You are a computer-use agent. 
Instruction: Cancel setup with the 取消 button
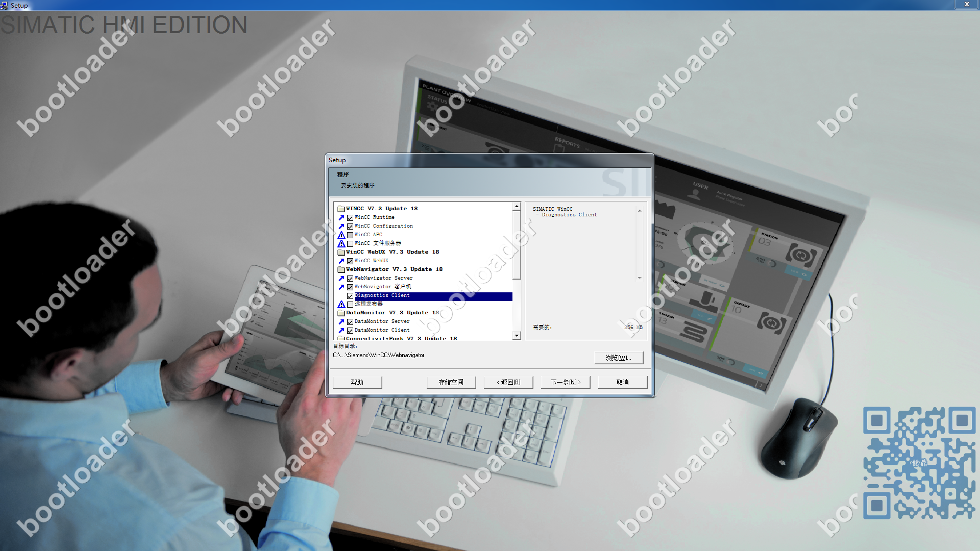click(623, 382)
